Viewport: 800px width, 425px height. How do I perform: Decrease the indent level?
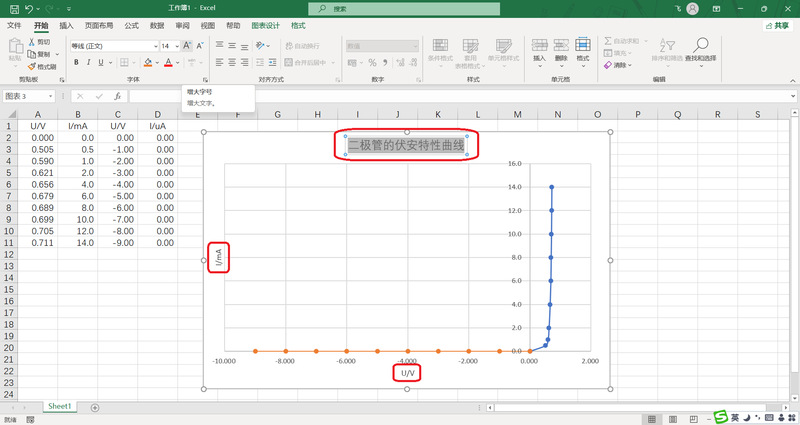pyautogui.click(x=260, y=62)
